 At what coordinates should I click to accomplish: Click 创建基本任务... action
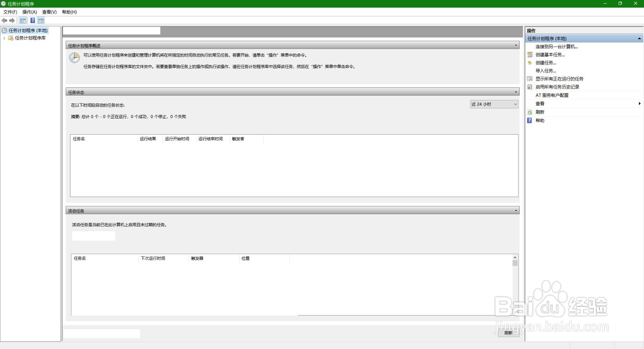[x=550, y=54]
